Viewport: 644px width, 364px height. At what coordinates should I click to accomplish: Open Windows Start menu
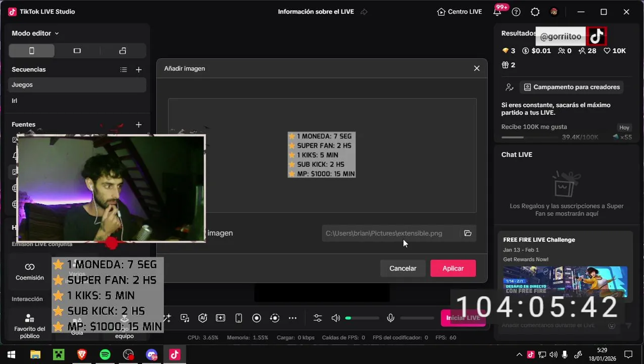click(11, 354)
